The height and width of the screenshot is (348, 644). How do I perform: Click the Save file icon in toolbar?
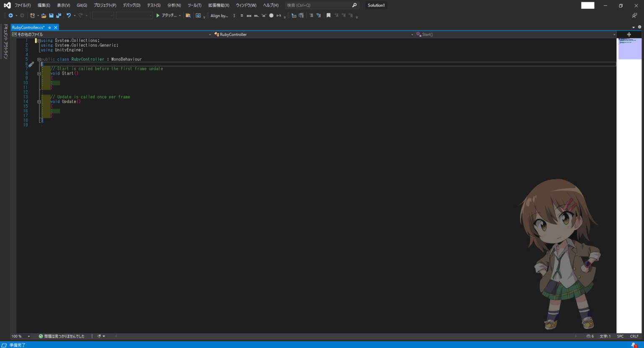pos(51,16)
